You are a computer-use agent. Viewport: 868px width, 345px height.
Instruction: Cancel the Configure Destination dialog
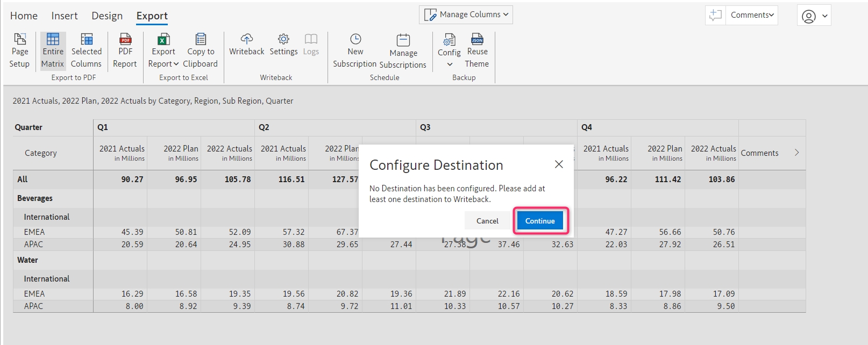pos(487,221)
